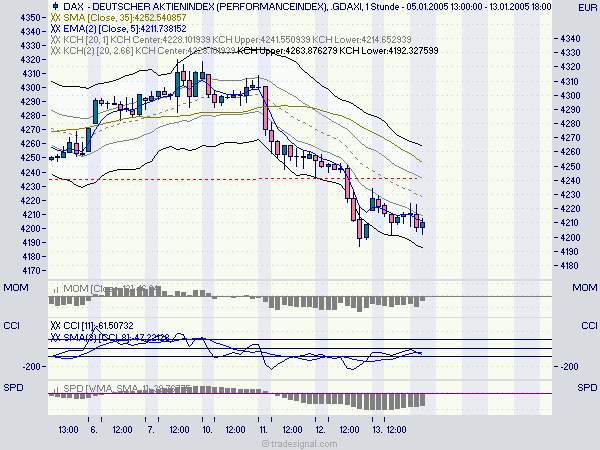Click the 4170 value on the price axis
Image resolution: width=600 pixels, height=450 pixels.
(x=30, y=271)
